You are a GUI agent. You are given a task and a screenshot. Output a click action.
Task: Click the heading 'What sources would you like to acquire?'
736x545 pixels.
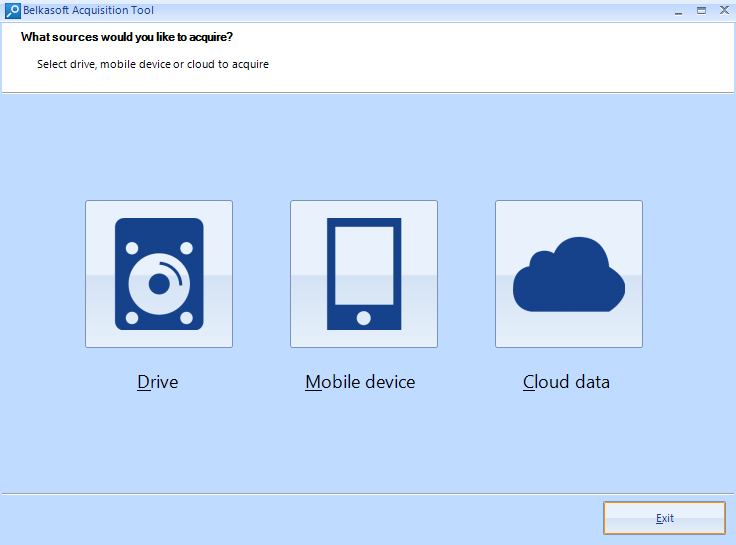tap(127, 37)
